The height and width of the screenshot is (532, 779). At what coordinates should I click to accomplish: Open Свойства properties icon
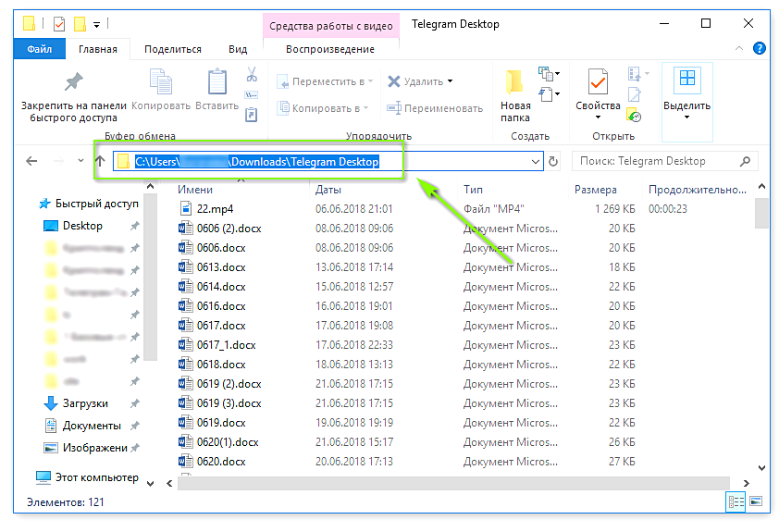598,82
